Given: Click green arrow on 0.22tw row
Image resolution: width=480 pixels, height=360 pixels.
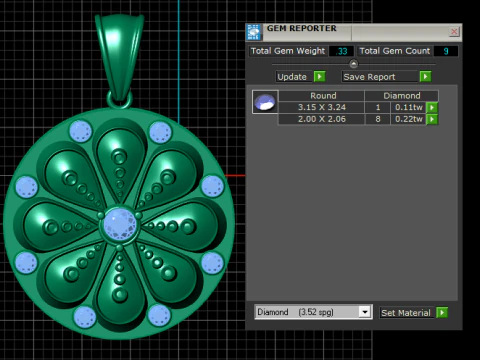Looking at the screenshot, I should pyautogui.click(x=432, y=119).
